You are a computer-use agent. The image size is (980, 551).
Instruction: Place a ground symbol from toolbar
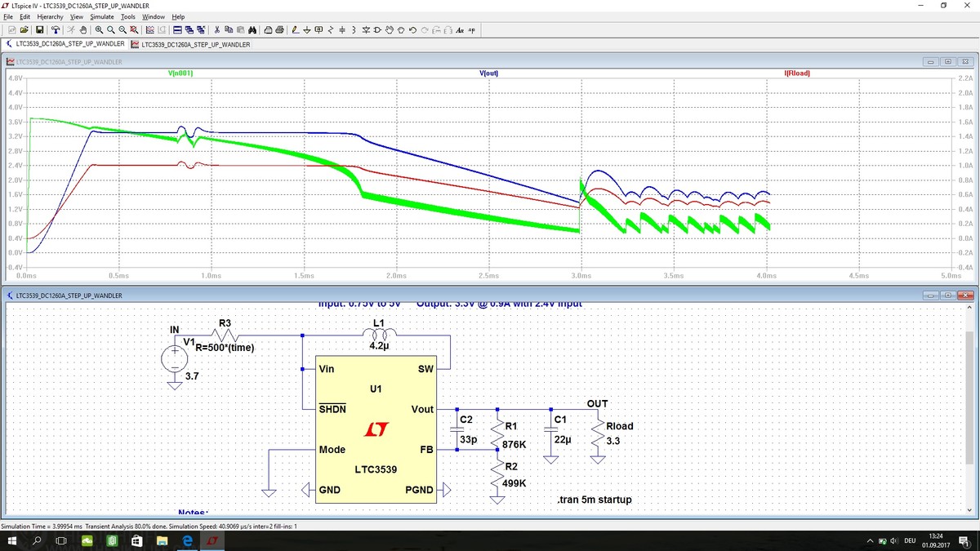pos(307,30)
